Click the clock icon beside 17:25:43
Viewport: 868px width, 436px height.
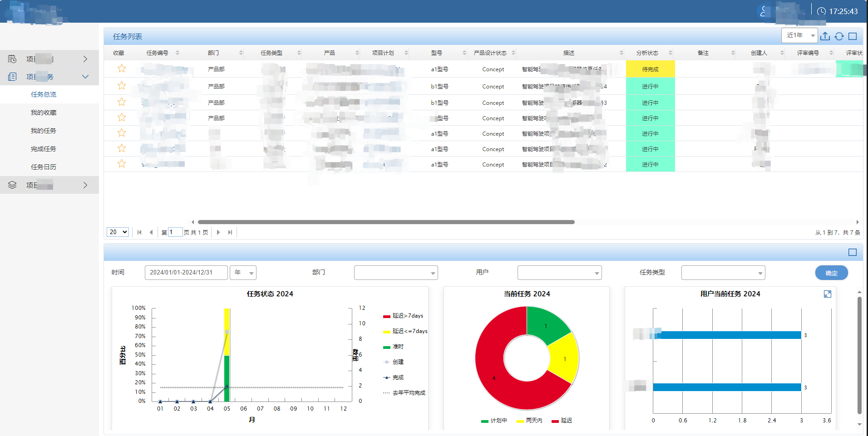click(821, 11)
